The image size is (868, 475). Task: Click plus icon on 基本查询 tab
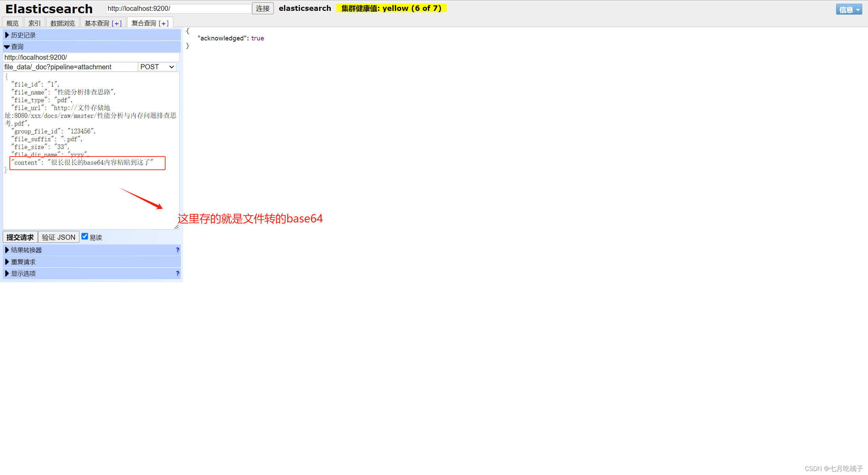tap(117, 23)
